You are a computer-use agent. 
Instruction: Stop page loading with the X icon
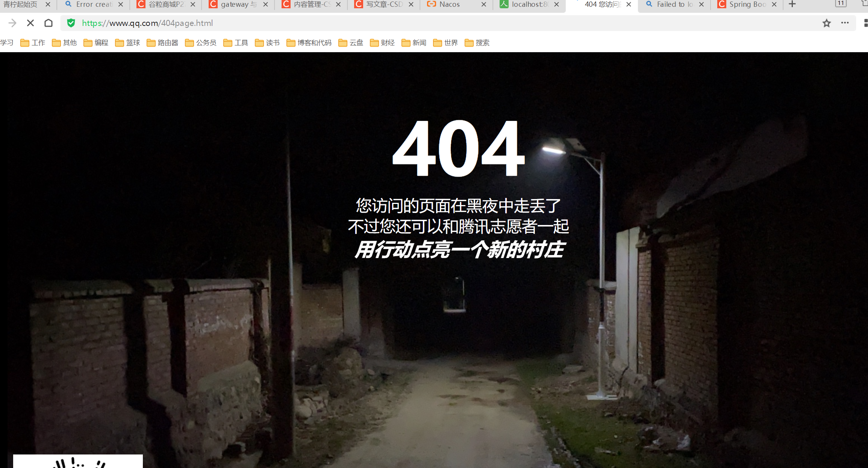[30, 23]
